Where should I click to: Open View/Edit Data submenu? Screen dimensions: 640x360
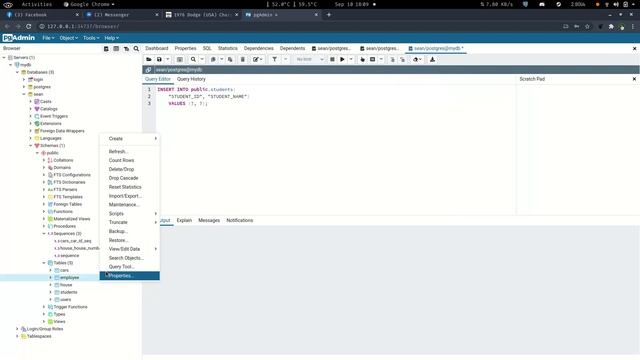(130, 249)
